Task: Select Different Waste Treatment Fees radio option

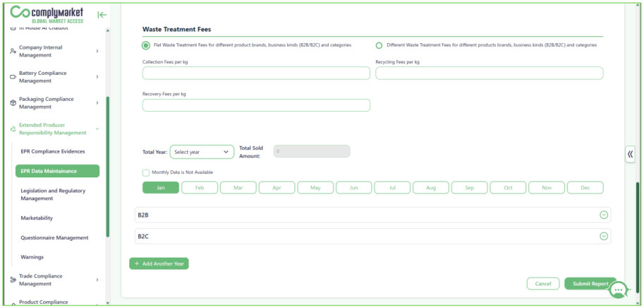Action: point(379,45)
